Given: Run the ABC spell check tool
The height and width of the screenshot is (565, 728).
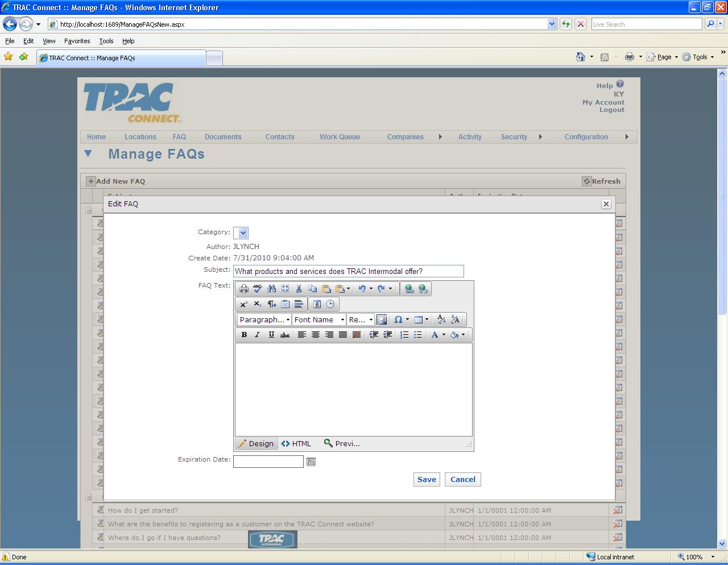Looking at the screenshot, I should pos(258,289).
